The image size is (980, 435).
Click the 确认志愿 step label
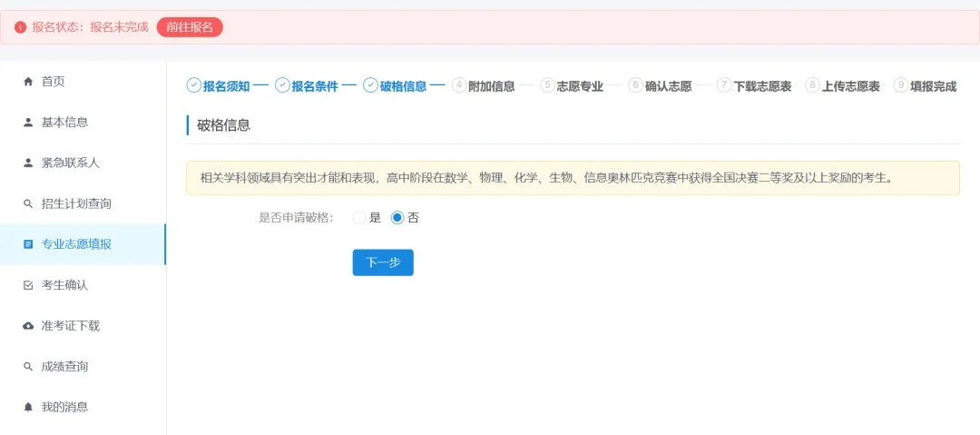(x=669, y=87)
